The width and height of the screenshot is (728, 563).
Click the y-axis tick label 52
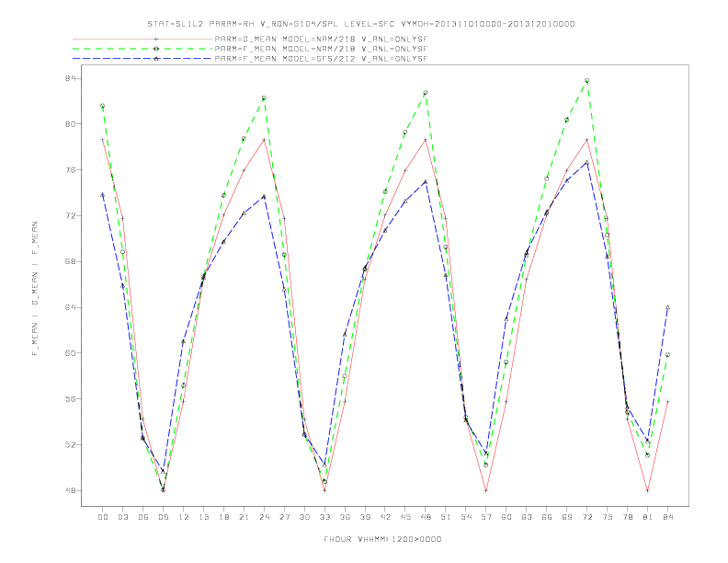tap(70, 445)
